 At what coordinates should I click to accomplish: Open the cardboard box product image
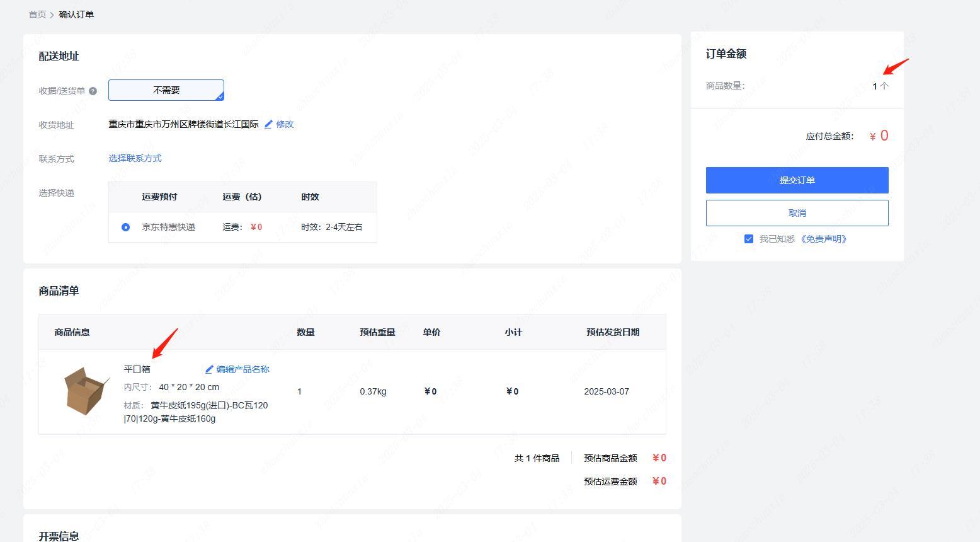coord(86,391)
